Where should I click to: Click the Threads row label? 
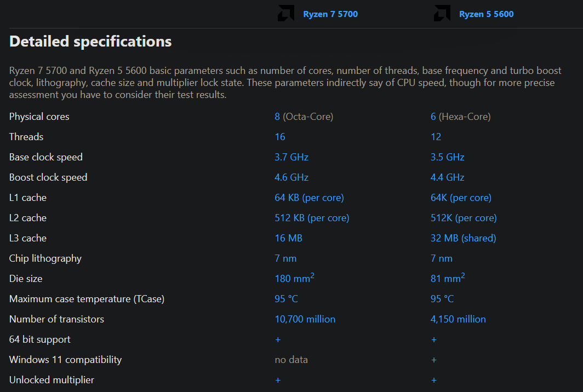coord(26,137)
